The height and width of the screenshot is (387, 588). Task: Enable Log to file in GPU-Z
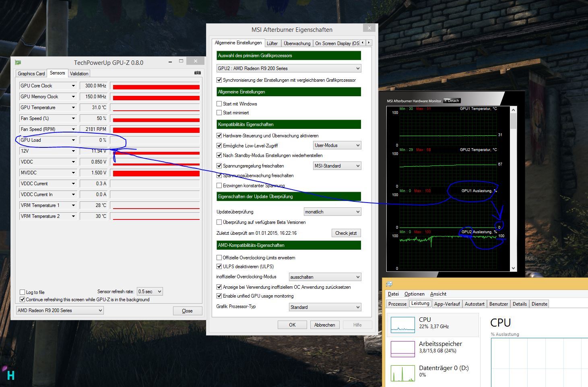coord(23,292)
